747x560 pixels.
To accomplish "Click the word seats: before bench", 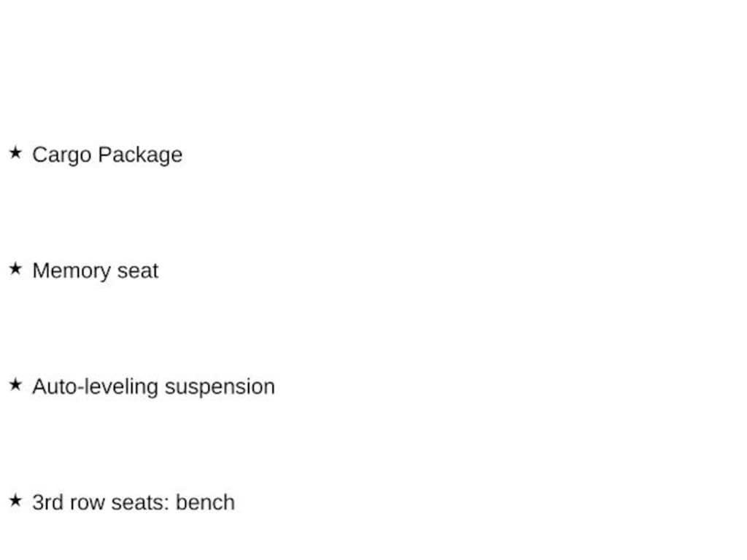I will tap(141, 503).
